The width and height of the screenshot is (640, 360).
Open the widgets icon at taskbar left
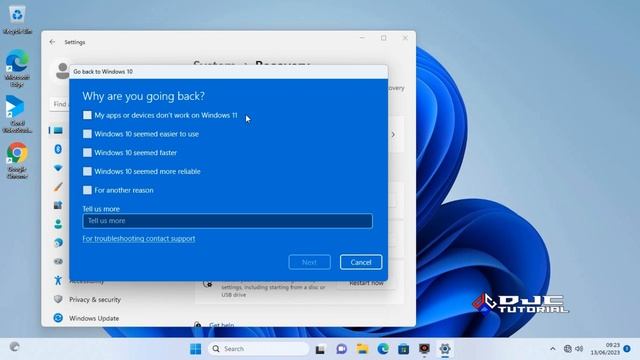coord(15,347)
